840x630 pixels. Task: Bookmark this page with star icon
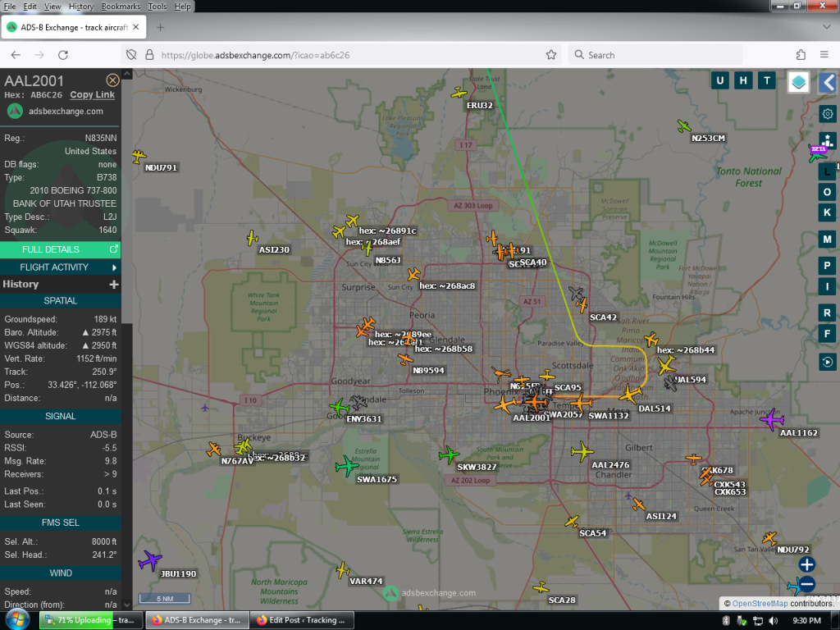point(550,55)
